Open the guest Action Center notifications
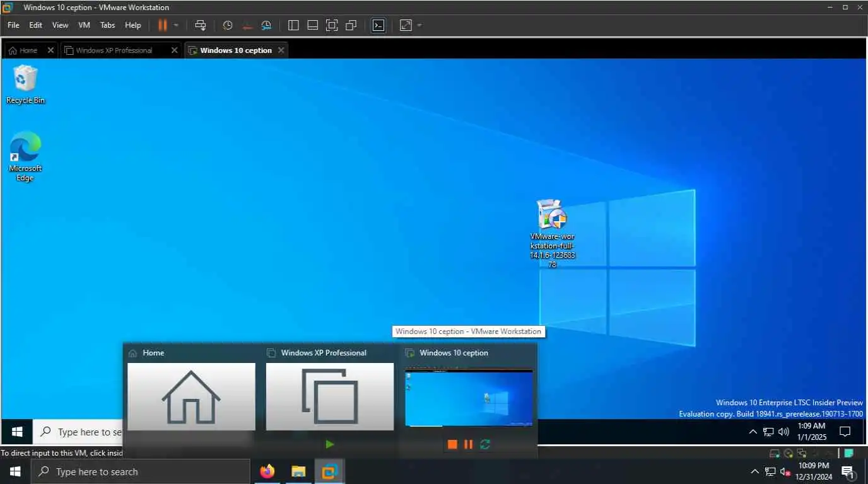 pos(845,432)
